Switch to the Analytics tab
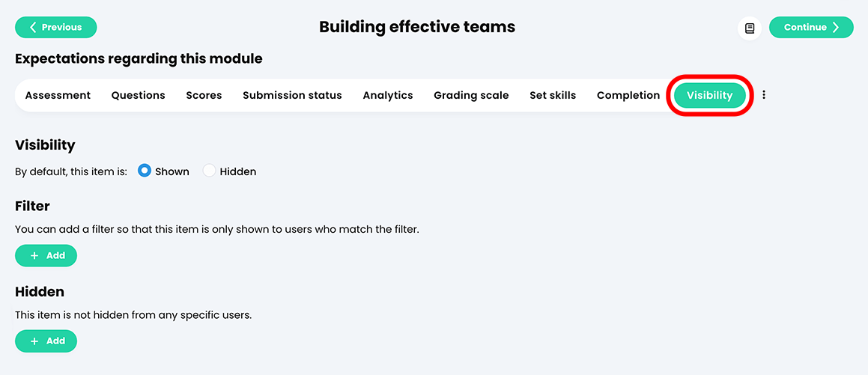The width and height of the screenshot is (868, 375). click(388, 95)
